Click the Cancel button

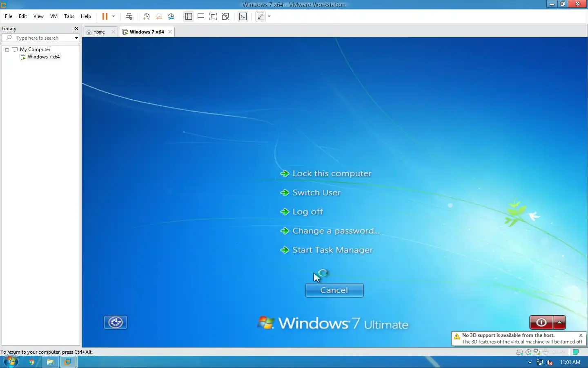pos(334,290)
